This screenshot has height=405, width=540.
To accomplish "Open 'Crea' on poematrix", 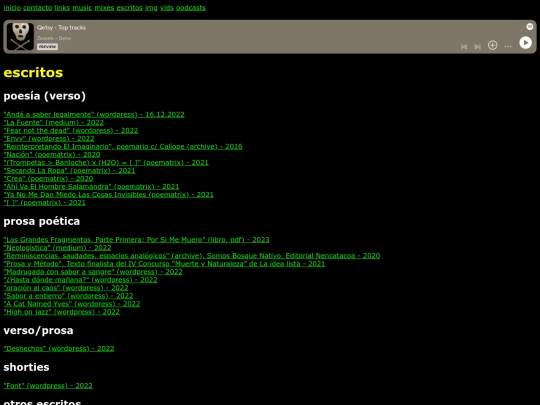I will 48,178.
